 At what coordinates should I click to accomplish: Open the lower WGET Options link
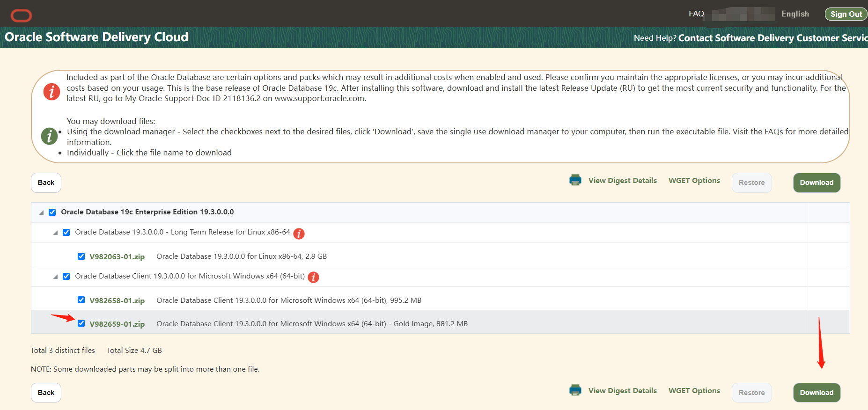[694, 391]
